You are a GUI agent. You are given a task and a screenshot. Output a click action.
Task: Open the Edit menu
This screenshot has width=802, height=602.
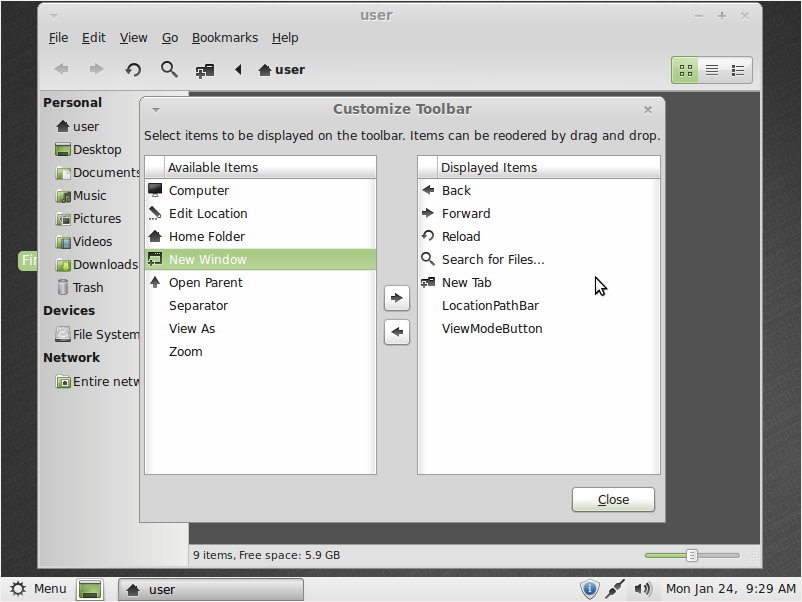94,38
